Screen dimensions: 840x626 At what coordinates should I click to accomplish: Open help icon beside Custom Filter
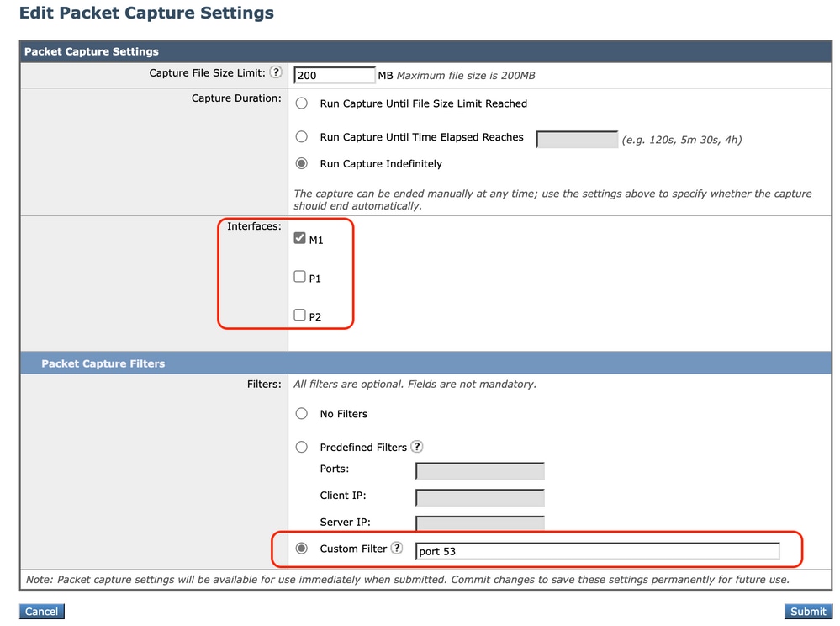pos(396,549)
